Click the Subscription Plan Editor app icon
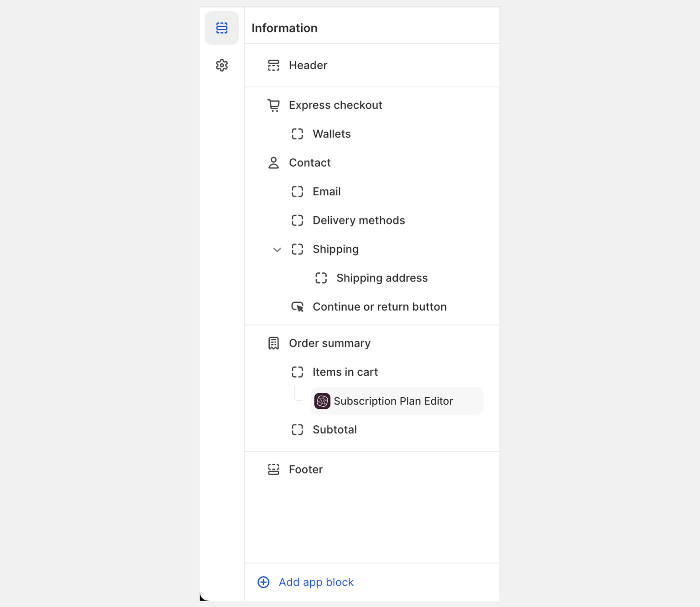The image size is (700, 607). click(x=322, y=401)
